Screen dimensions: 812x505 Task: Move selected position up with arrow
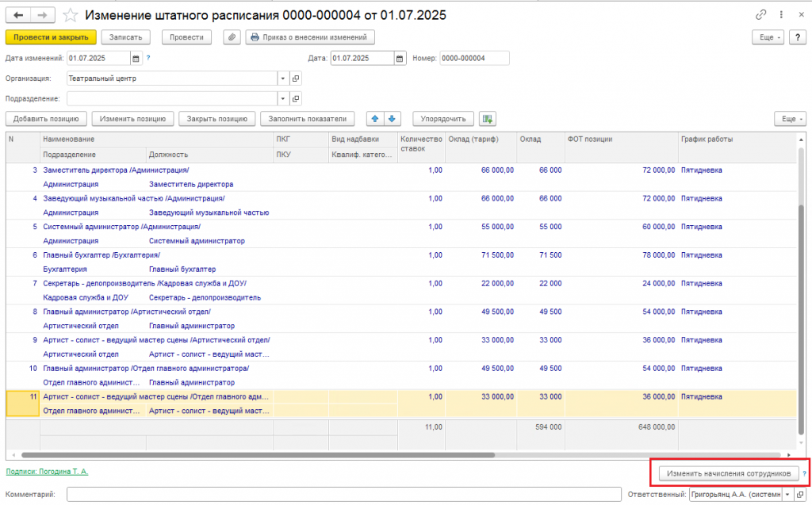coord(375,119)
